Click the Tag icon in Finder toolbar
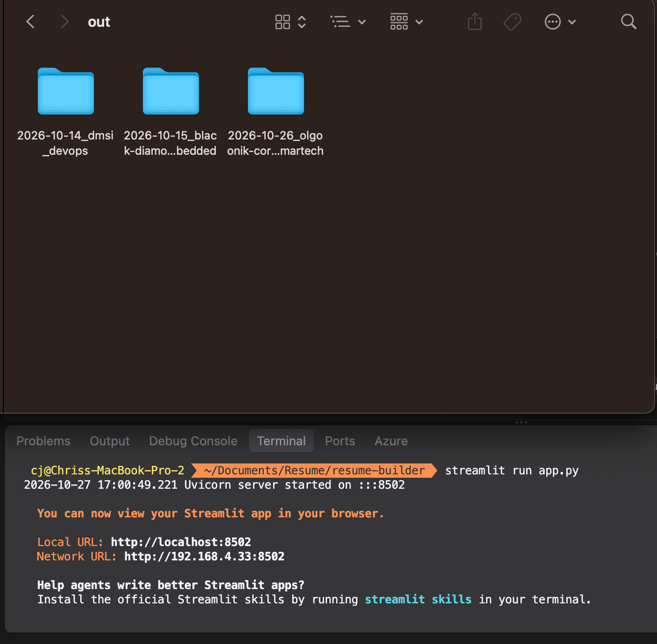The image size is (657, 644). (512, 21)
